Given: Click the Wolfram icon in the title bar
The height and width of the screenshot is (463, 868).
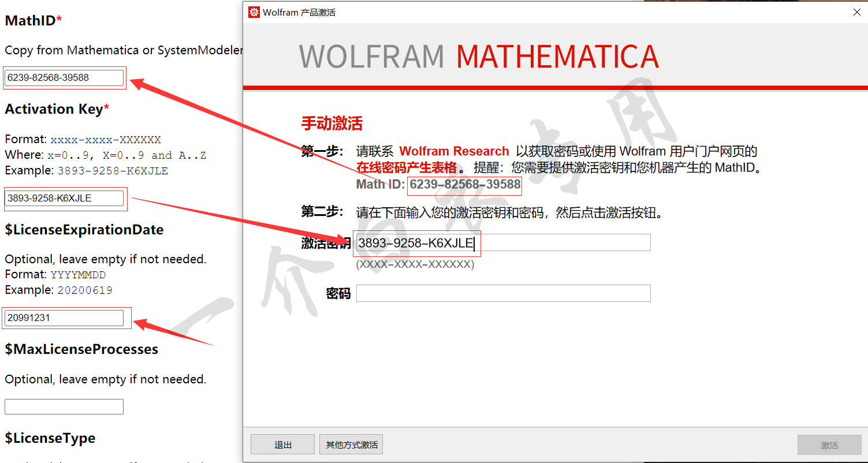Looking at the screenshot, I should (x=254, y=12).
